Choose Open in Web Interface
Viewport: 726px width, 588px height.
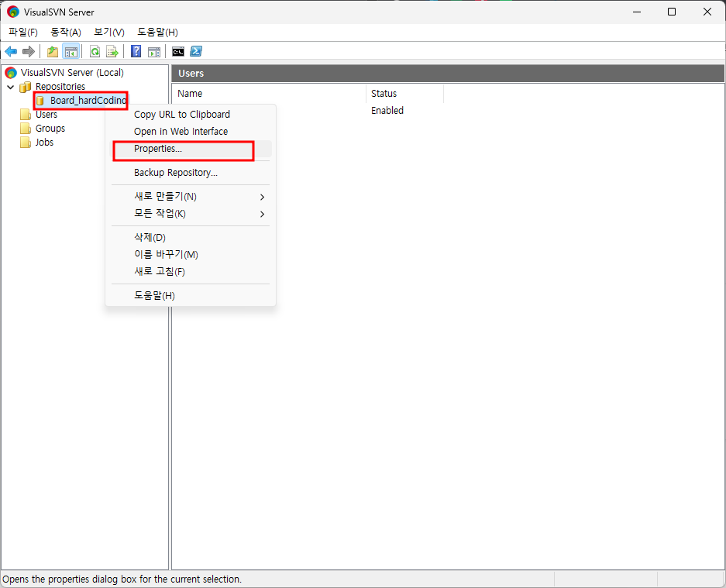[191, 132]
